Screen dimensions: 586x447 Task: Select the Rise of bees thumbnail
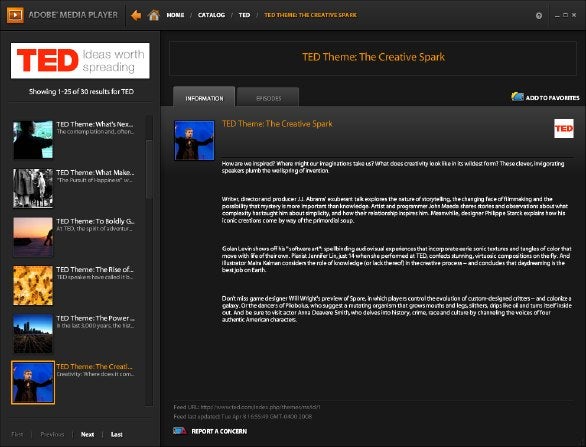click(x=33, y=286)
